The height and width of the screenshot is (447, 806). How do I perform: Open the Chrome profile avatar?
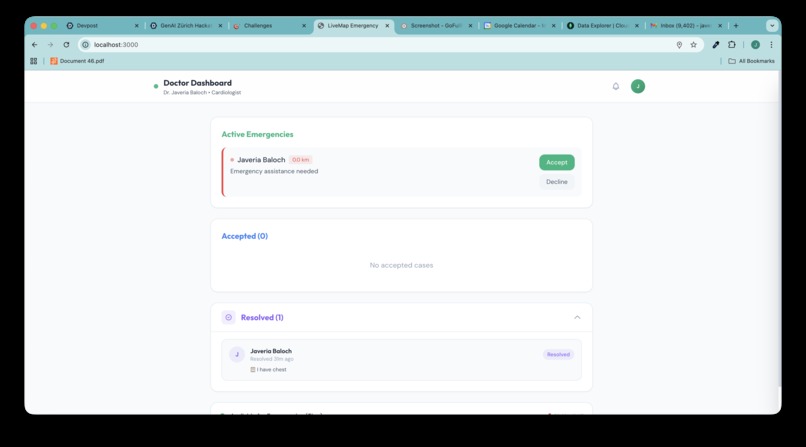click(x=755, y=45)
